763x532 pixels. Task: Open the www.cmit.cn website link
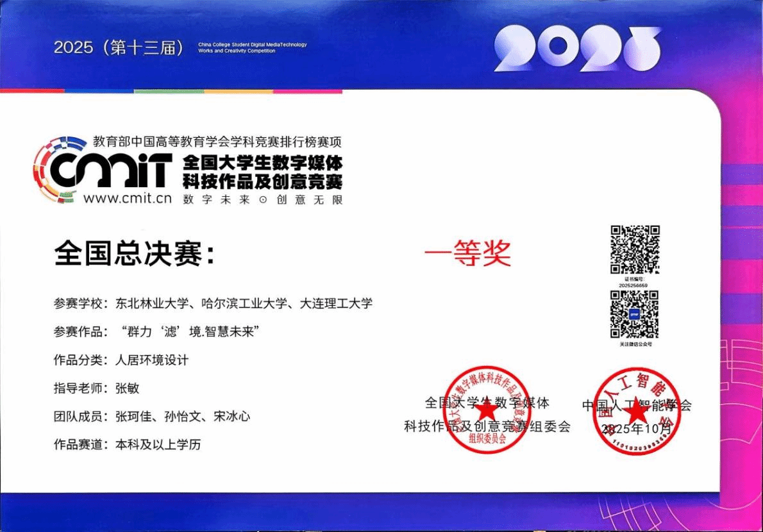pos(128,198)
